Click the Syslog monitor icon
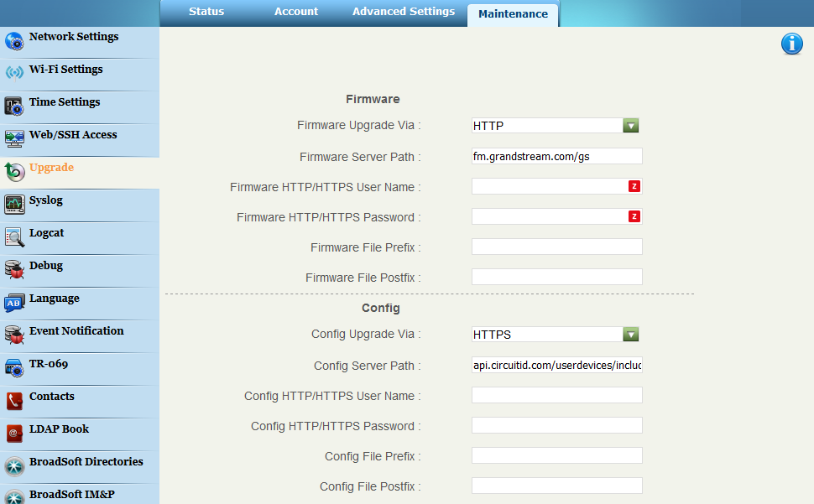The height and width of the screenshot is (504, 814). tap(14, 205)
